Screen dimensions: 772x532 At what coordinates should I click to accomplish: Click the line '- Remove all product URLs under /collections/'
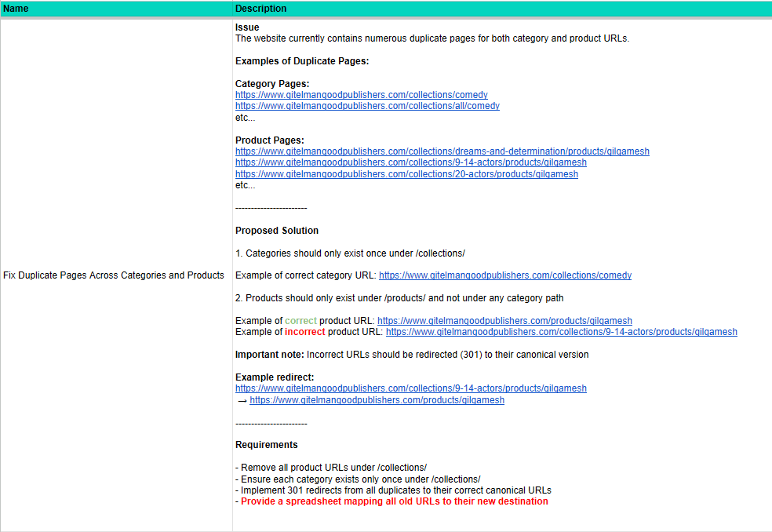click(331, 468)
